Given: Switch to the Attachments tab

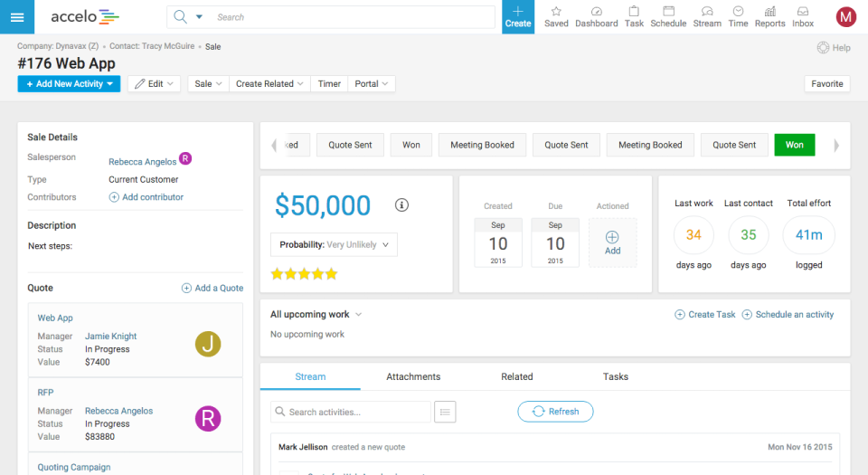Looking at the screenshot, I should click(x=413, y=376).
